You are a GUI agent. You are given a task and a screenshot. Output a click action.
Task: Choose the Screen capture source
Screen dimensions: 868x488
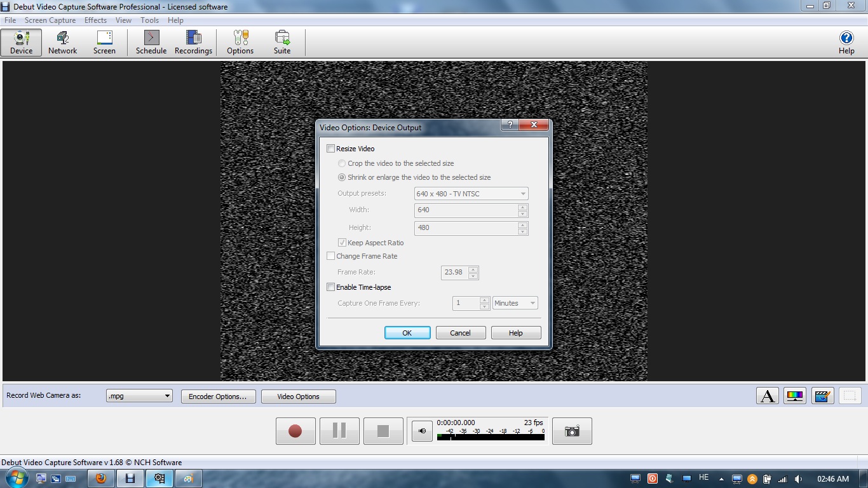[x=104, y=43]
